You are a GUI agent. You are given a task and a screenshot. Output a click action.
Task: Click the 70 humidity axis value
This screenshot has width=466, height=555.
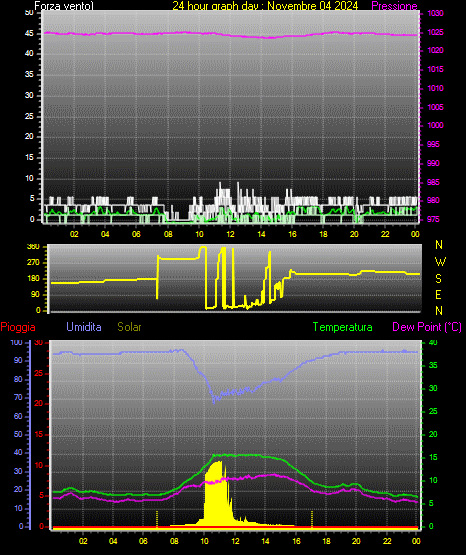pos(18,397)
